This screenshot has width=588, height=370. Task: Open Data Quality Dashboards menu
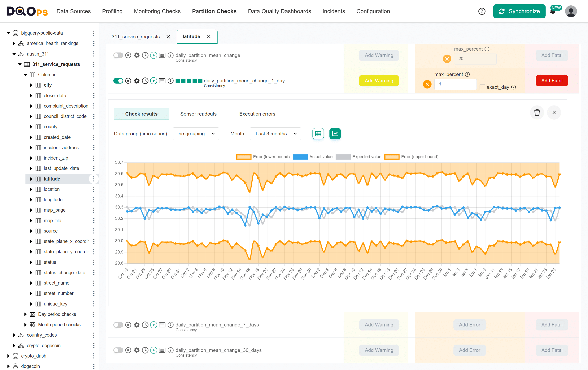279,11
